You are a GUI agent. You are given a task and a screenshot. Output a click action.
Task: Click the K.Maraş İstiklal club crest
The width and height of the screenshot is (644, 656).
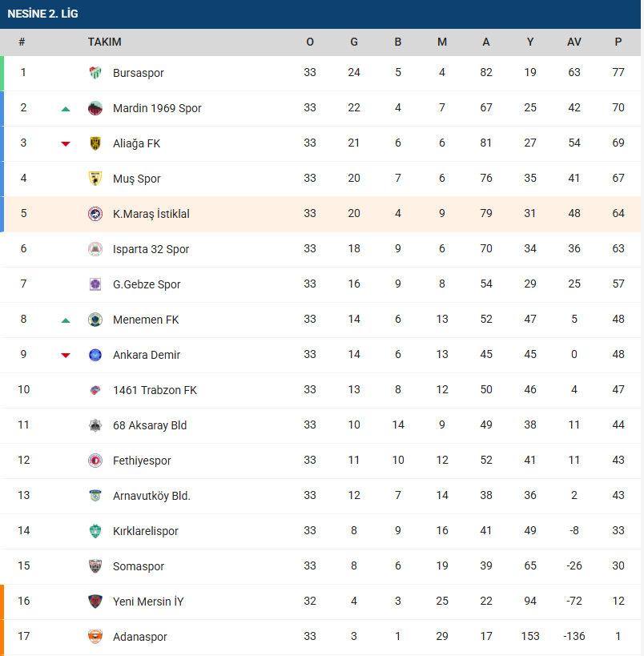click(x=95, y=214)
